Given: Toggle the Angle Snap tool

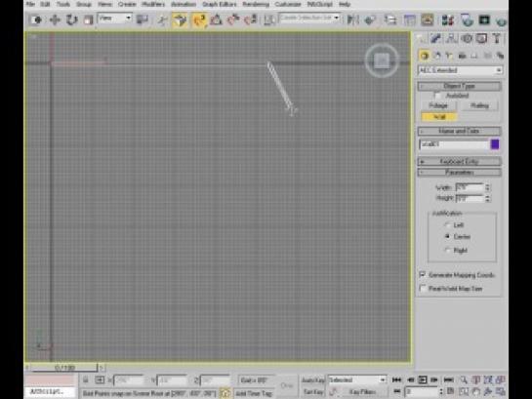Looking at the screenshot, I should pyautogui.click(x=216, y=20).
